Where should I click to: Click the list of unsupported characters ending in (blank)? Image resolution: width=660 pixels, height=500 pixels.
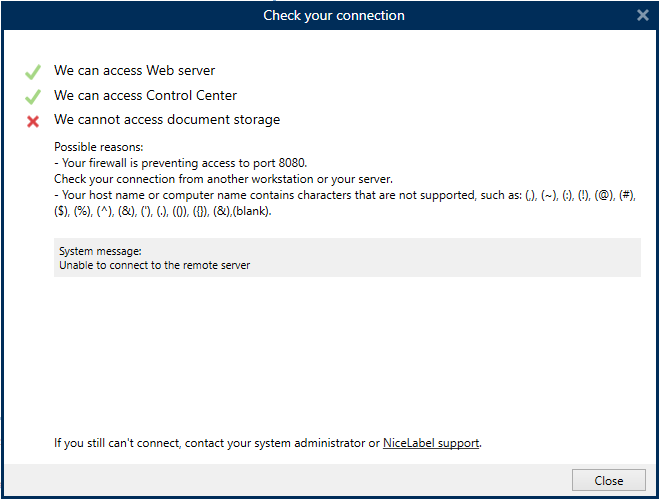(x=162, y=211)
